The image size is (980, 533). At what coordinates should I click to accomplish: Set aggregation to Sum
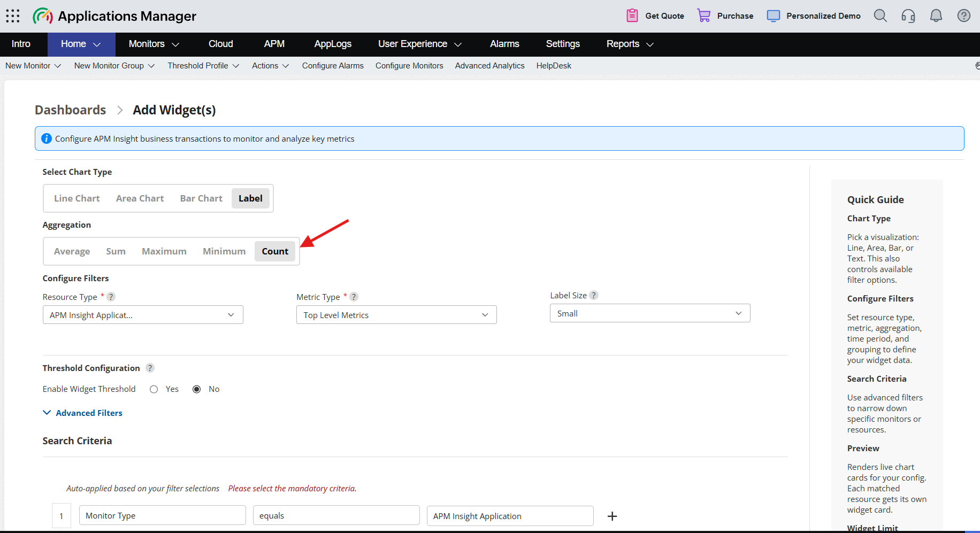coord(116,251)
